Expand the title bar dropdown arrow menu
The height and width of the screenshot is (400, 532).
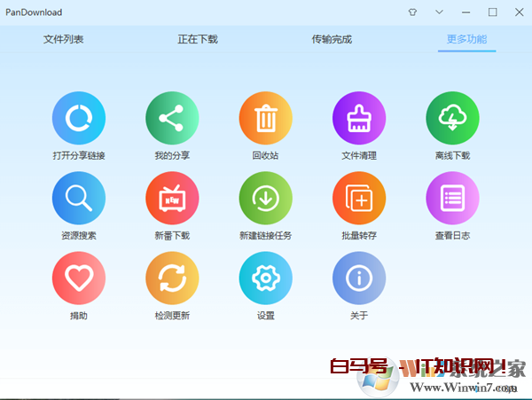click(439, 12)
